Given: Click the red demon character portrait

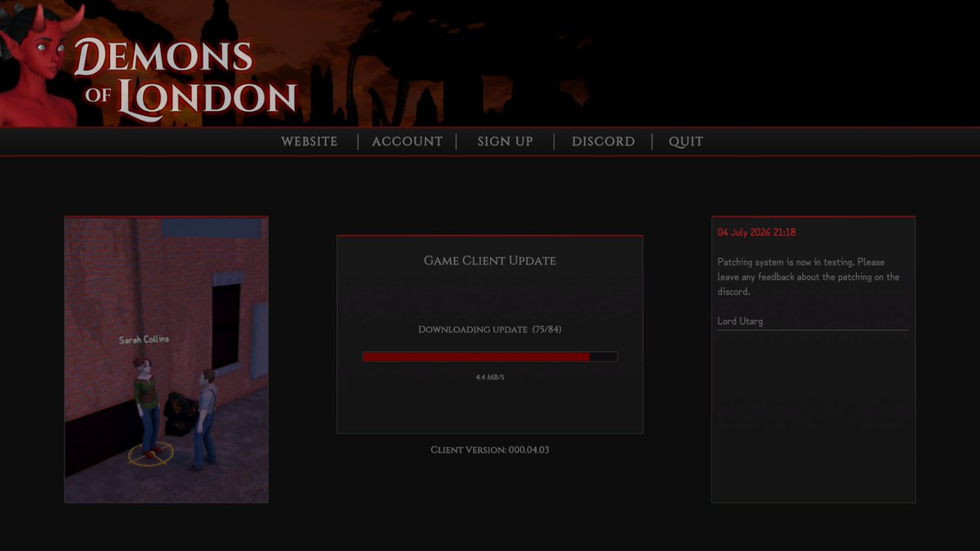Looking at the screenshot, I should coord(41,64).
